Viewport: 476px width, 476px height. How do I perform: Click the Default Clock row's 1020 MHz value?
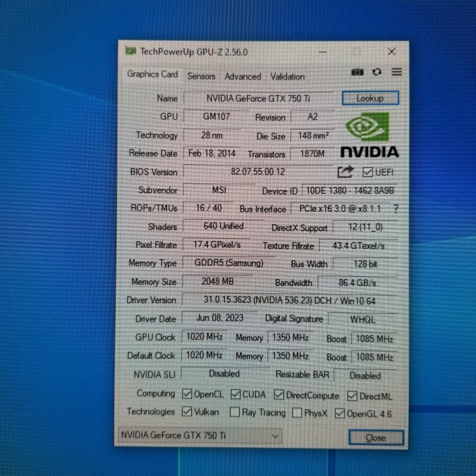click(x=204, y=355)
